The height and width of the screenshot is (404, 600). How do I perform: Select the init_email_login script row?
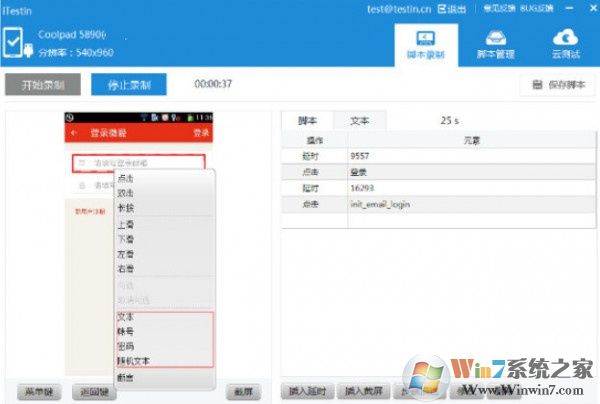point(438,204)
